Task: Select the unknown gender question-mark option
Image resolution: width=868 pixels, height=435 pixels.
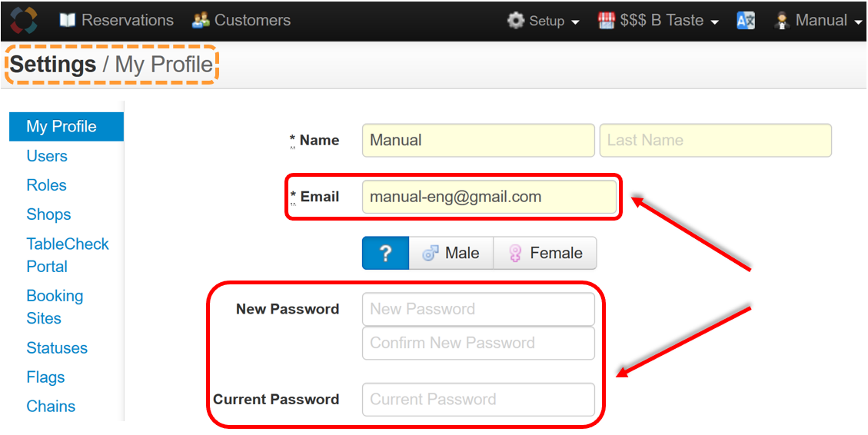Action: (x=386, y=254)
